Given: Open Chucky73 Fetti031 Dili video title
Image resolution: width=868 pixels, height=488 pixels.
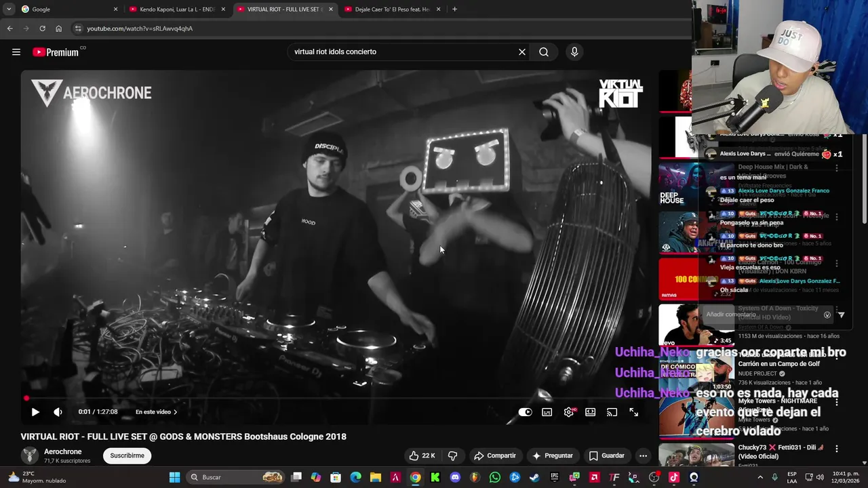Looking at the screenshot, I should point(781,452).
